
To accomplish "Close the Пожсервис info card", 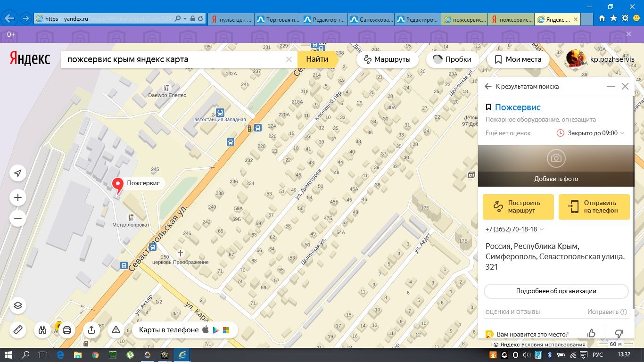I will click(x=625, y=87).
